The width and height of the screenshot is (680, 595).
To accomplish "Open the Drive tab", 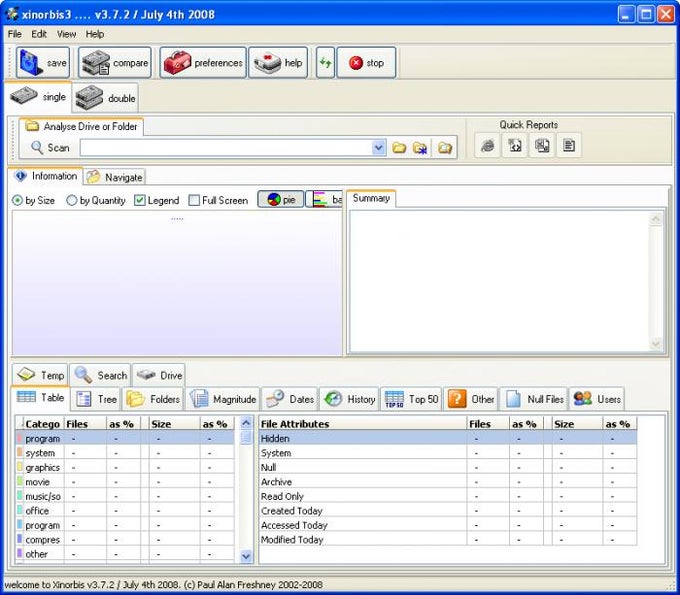I will coord(159,375).
